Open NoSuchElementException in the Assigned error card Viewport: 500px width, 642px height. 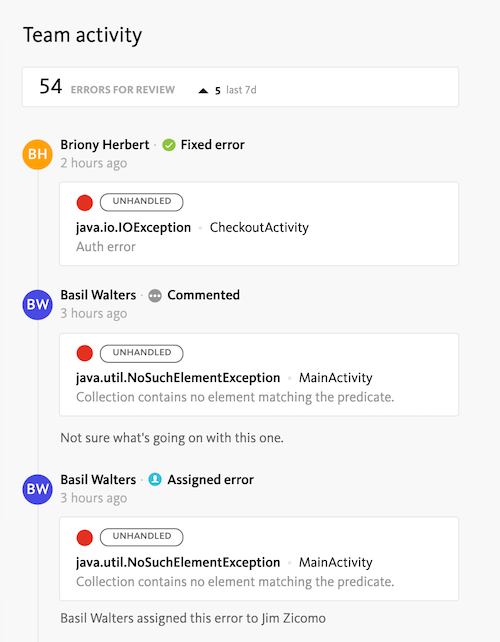tap(178, 563)
